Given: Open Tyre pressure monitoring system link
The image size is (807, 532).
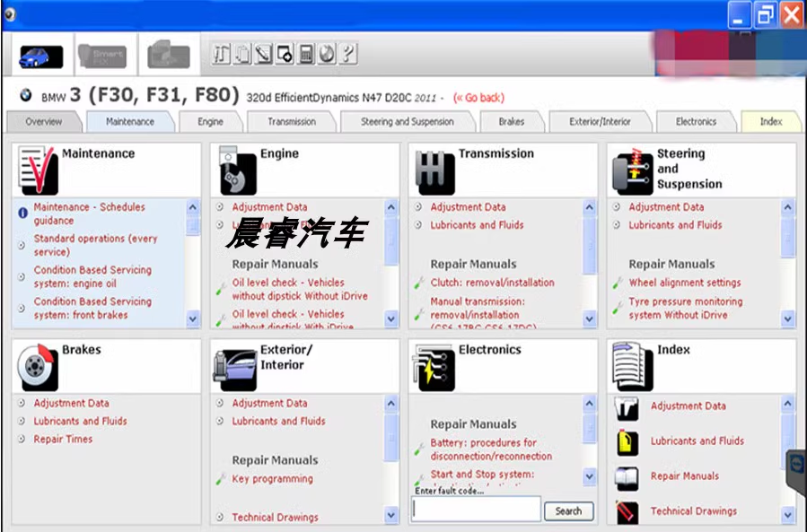Looking at the screenshot, I should coord(686,308).
